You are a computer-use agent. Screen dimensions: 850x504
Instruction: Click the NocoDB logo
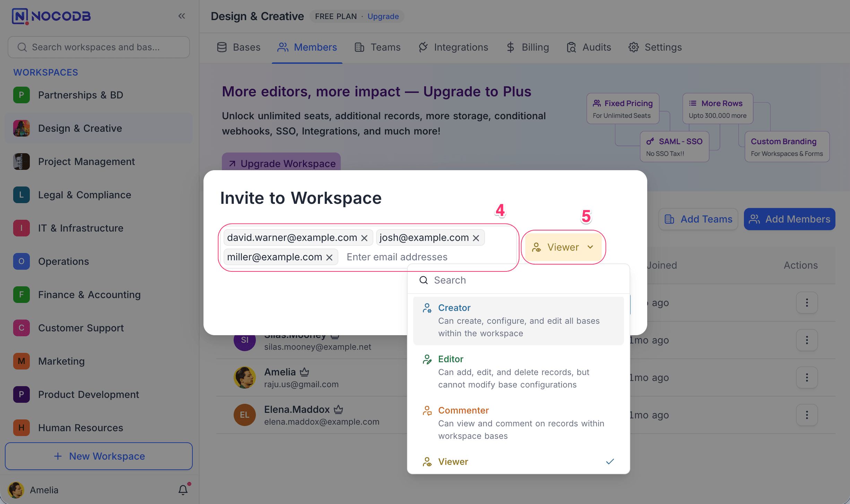51,16
